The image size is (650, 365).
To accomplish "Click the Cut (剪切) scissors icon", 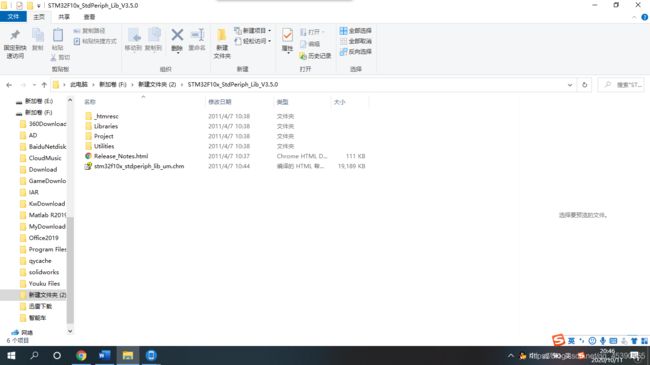I will (x=60, y=57).
